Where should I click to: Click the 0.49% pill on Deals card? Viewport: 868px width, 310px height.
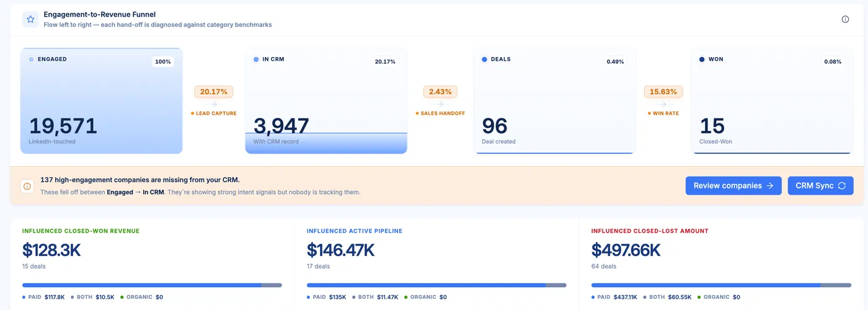click(615, 61)
